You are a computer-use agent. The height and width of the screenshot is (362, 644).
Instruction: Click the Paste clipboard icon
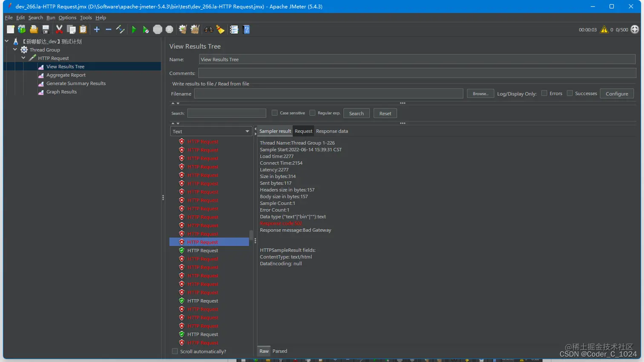click(x=83, y=29)
